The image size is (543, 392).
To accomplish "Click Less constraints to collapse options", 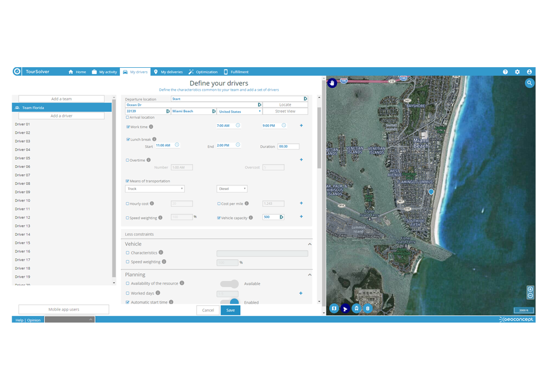I will (139, 234).
